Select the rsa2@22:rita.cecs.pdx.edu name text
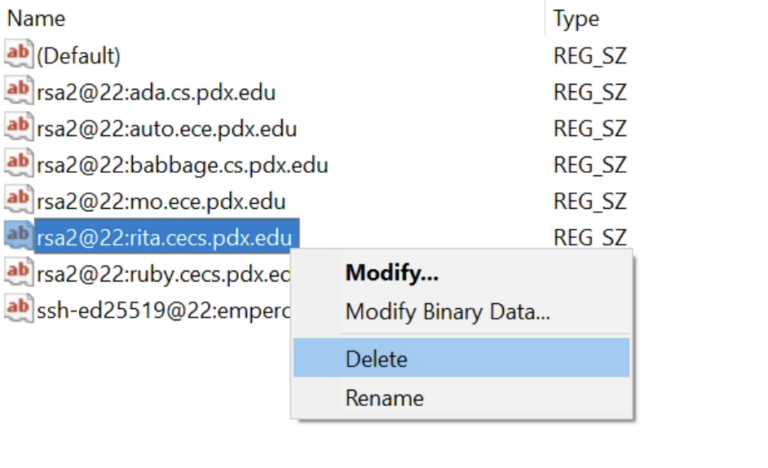This screenshot has height=468, width=768. point(165,237)
